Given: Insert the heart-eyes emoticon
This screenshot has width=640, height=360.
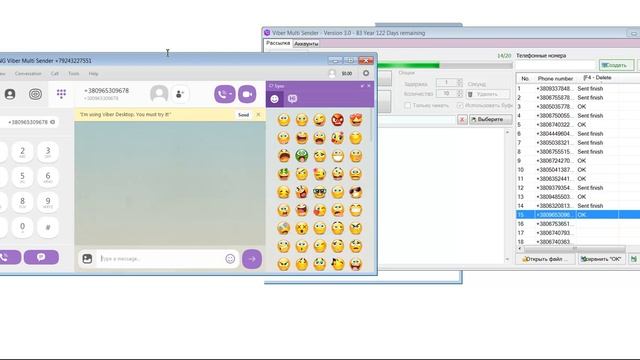Looking at the screenshot, I should tap(356, 120).
